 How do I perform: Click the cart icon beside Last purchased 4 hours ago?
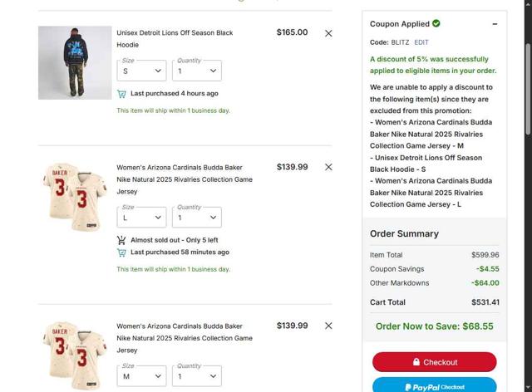[122, 94]
